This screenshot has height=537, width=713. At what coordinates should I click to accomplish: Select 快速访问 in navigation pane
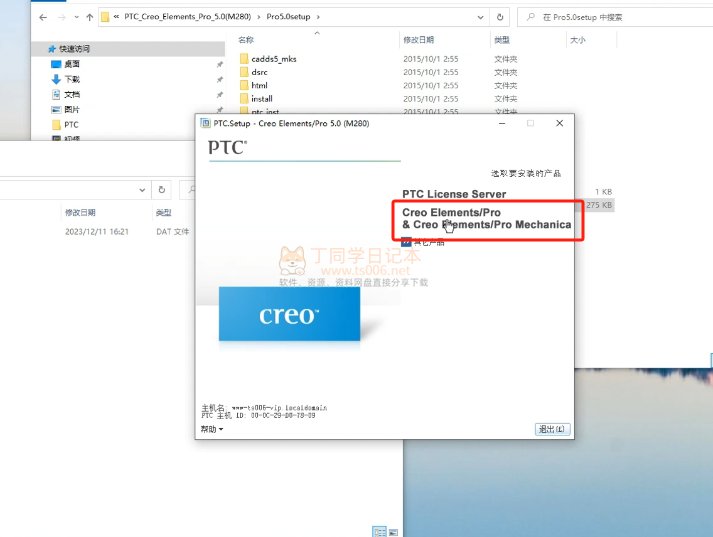click(x=128, y=49)
